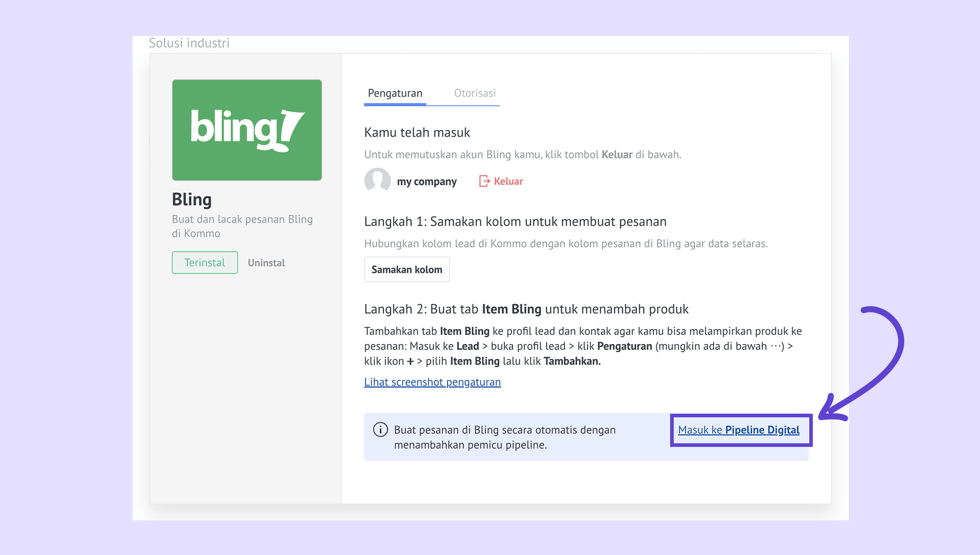Click the Langkah 1 heading text
The width and height of the screenshot is (980, 555).
pos(515,222)
